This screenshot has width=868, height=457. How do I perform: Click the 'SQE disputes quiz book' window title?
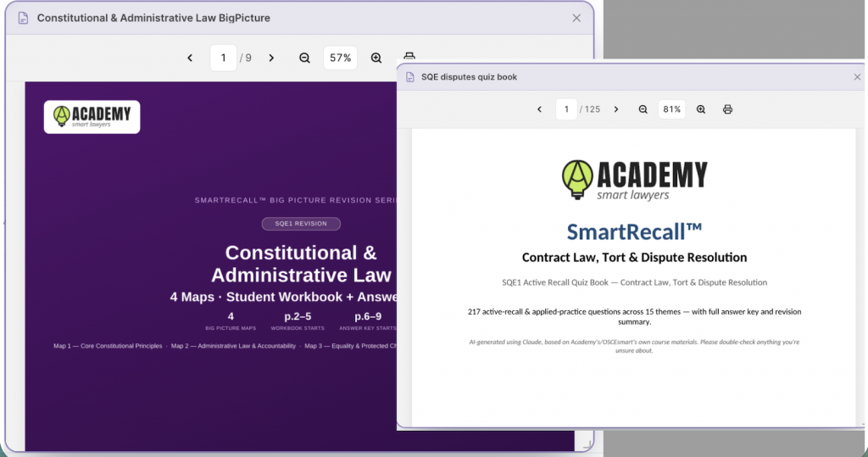point(469,77)
